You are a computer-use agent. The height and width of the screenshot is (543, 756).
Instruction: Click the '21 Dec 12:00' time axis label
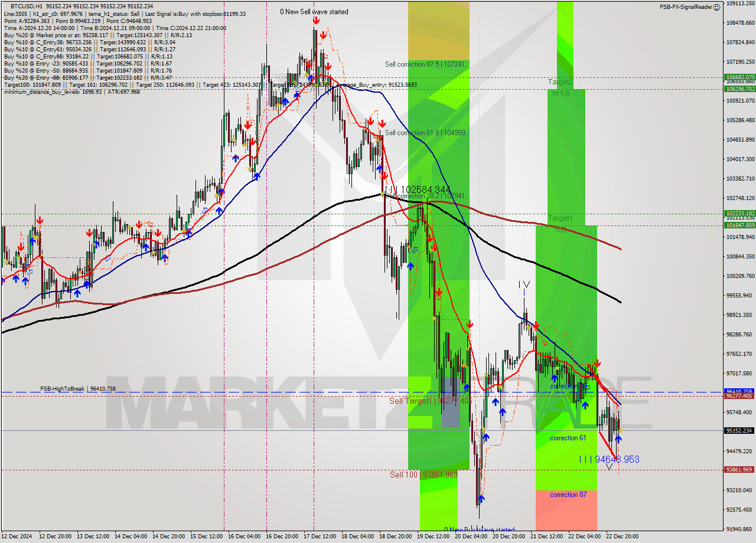point(547,537)
